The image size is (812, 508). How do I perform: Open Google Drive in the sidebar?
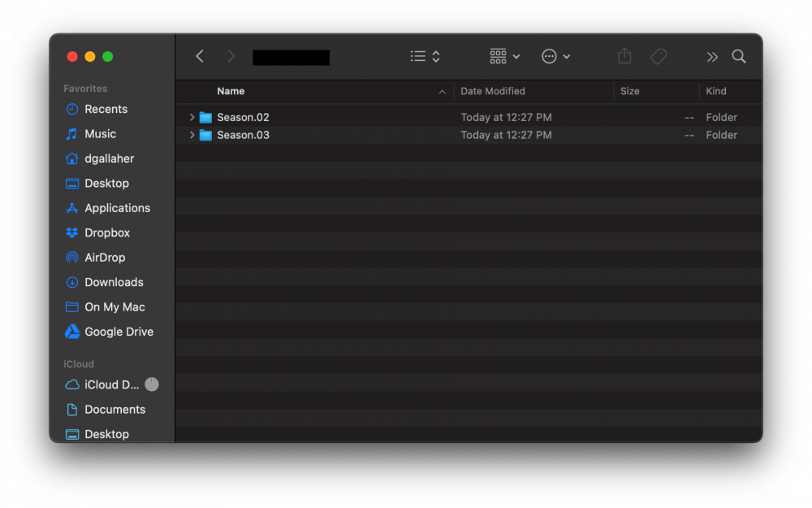[x=119, y=332]
